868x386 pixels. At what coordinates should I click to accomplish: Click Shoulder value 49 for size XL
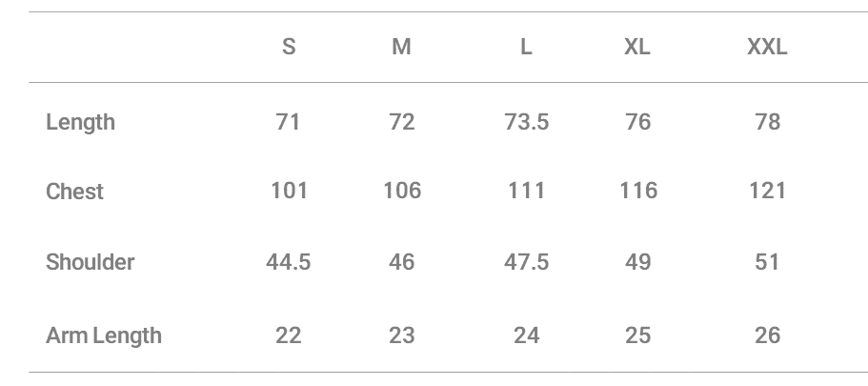tap(637, 262)
